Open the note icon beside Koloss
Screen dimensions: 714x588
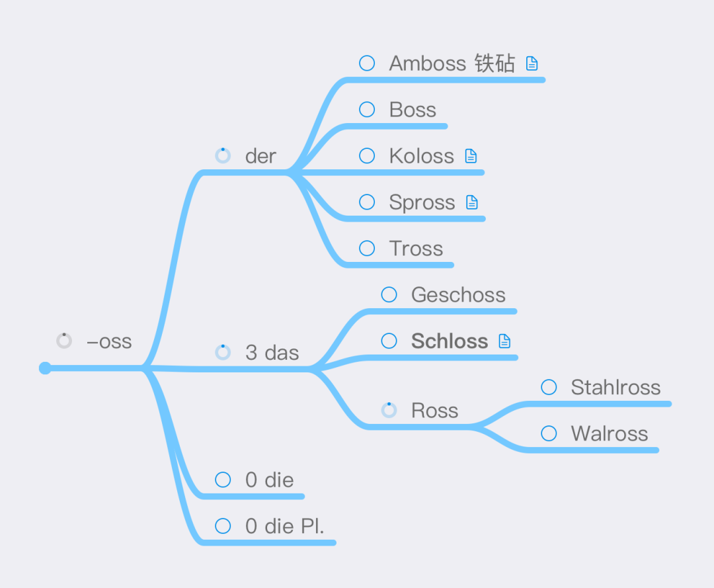(x=471, y=156)
